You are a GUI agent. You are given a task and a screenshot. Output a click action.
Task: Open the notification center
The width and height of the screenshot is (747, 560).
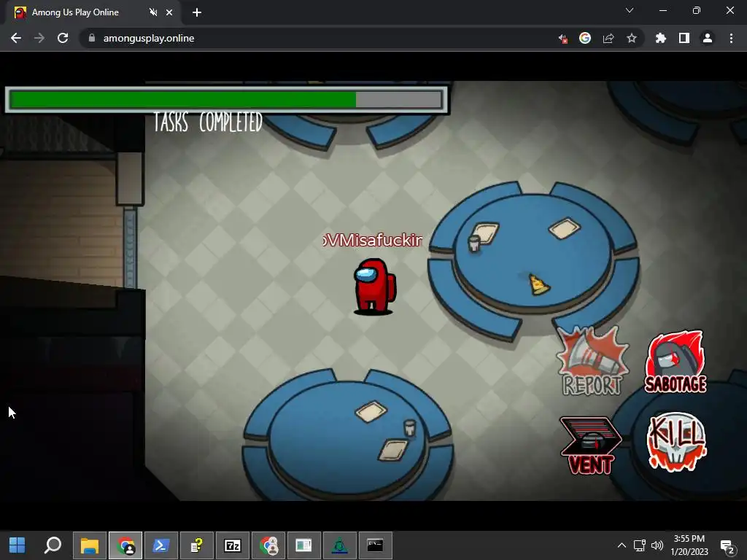click(727, 546)
